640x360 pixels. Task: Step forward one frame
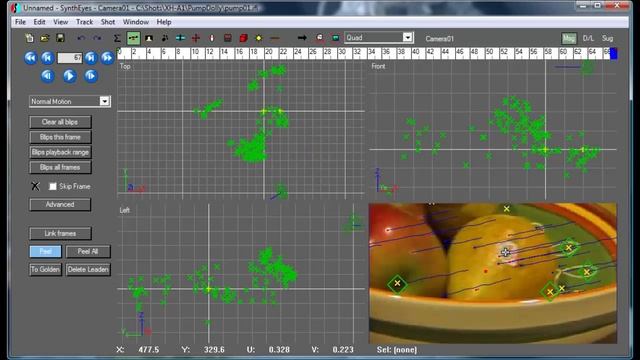tap(91, 76)
